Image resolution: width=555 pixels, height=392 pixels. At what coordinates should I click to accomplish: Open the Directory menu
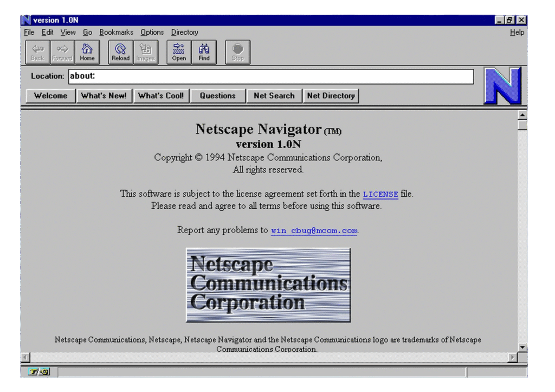point(184,32)
